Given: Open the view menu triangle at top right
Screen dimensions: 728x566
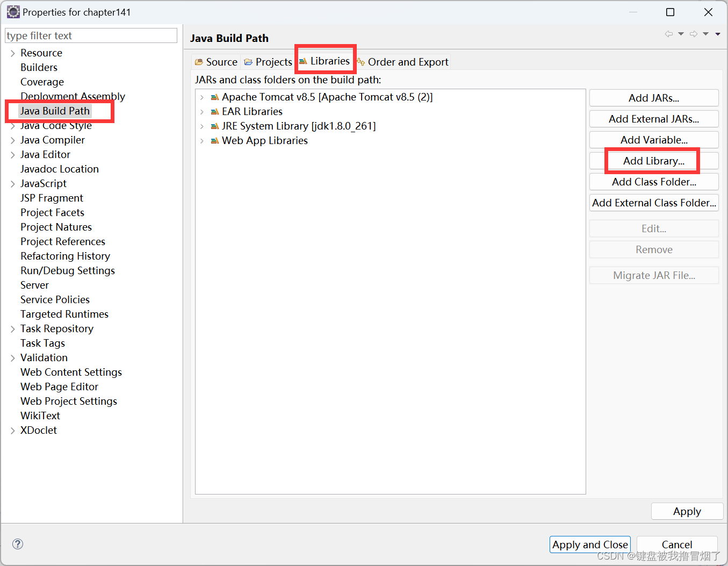Looking at the screenshot, I should [x=718, y=33].
